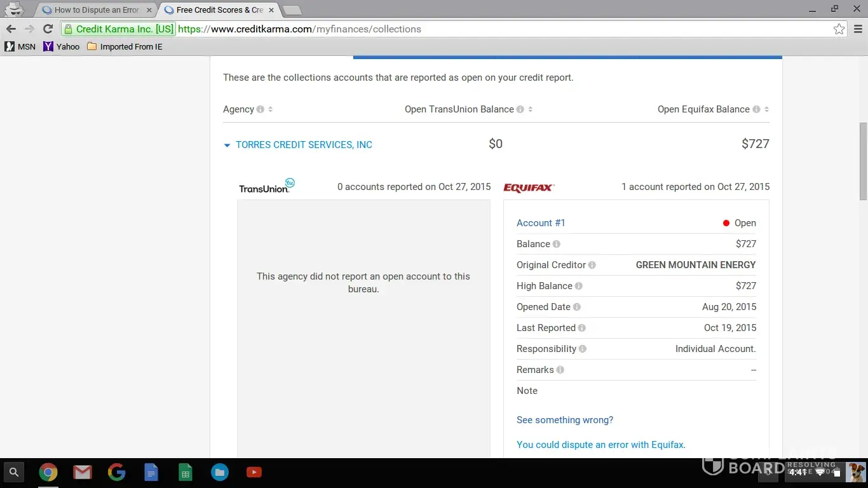The width and height of the screenshot is (868, 488).
Task: Click the info icon beside Responsibility
Action: (583, 349)
